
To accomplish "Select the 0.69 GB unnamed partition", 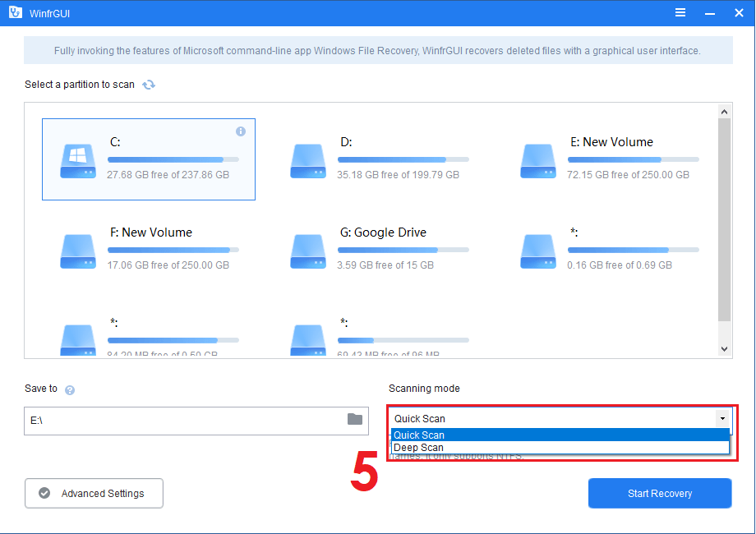I will [538, 251].
